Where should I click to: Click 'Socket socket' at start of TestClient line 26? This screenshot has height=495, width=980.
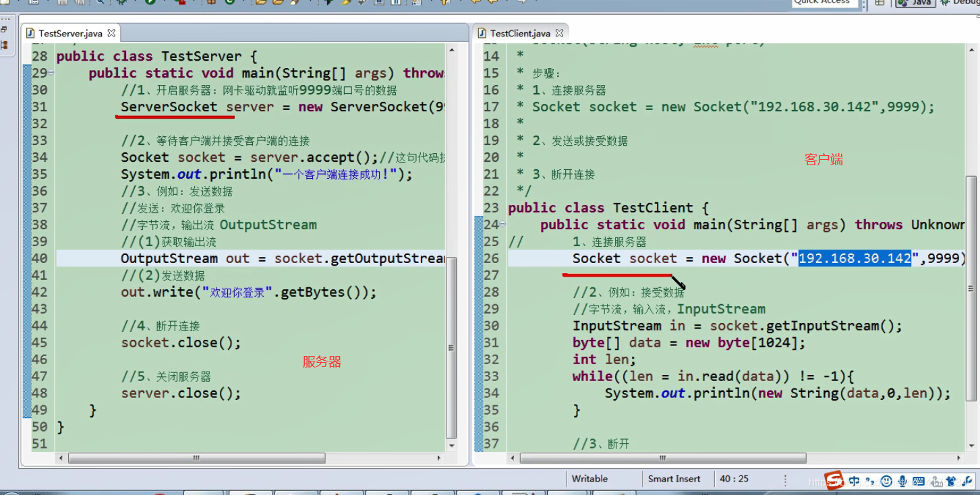[x=625, y=258]
